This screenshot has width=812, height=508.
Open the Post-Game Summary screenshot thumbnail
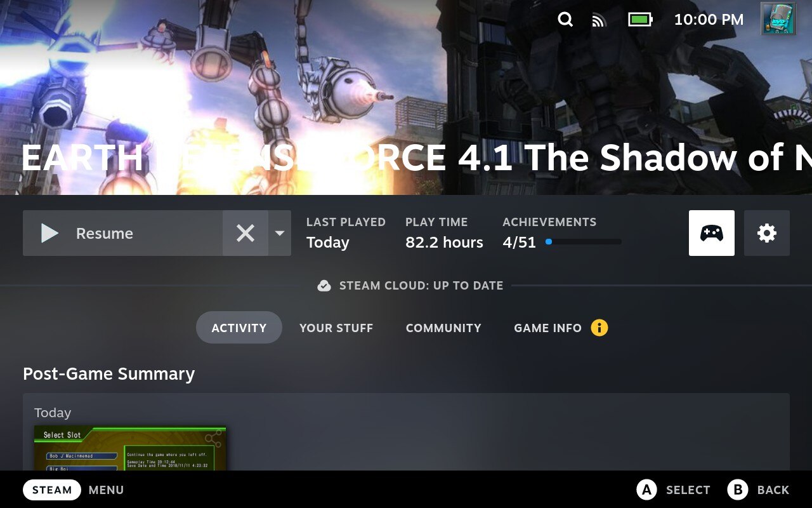(x=130, y=448)
